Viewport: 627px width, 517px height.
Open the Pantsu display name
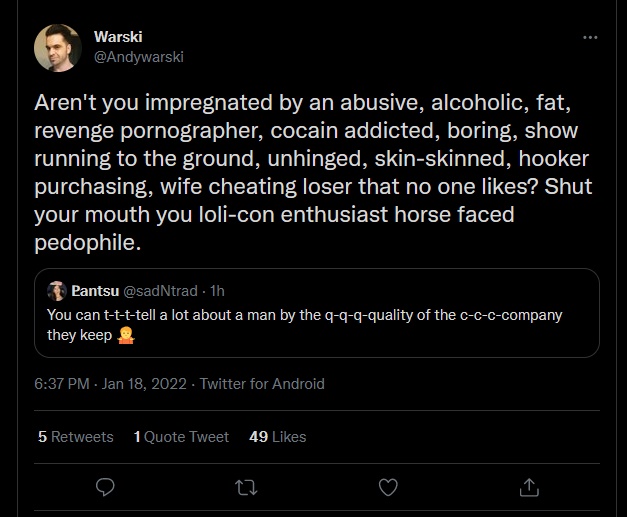tap(95, 291)
